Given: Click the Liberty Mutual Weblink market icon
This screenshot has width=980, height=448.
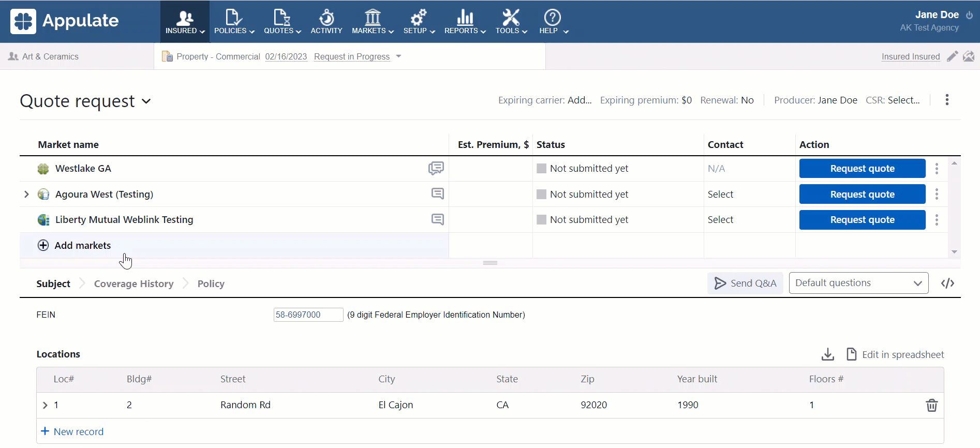Looking at the screenshot, I should click(43, 220).
